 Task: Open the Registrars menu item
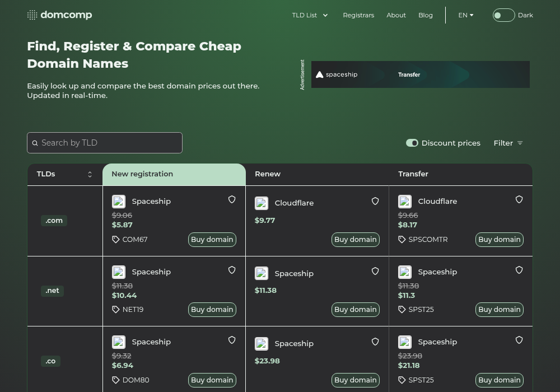358,15
